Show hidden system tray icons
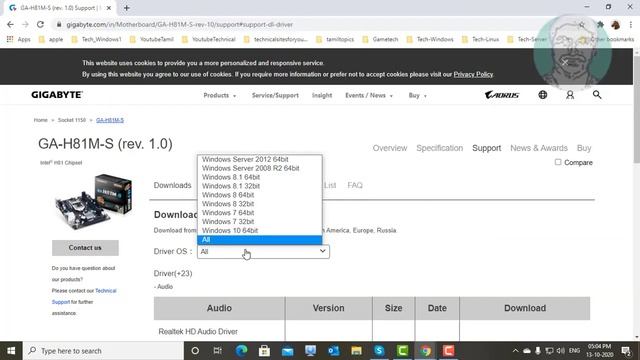Viewport: 640px width, 360px height. (x=516, y=351)
